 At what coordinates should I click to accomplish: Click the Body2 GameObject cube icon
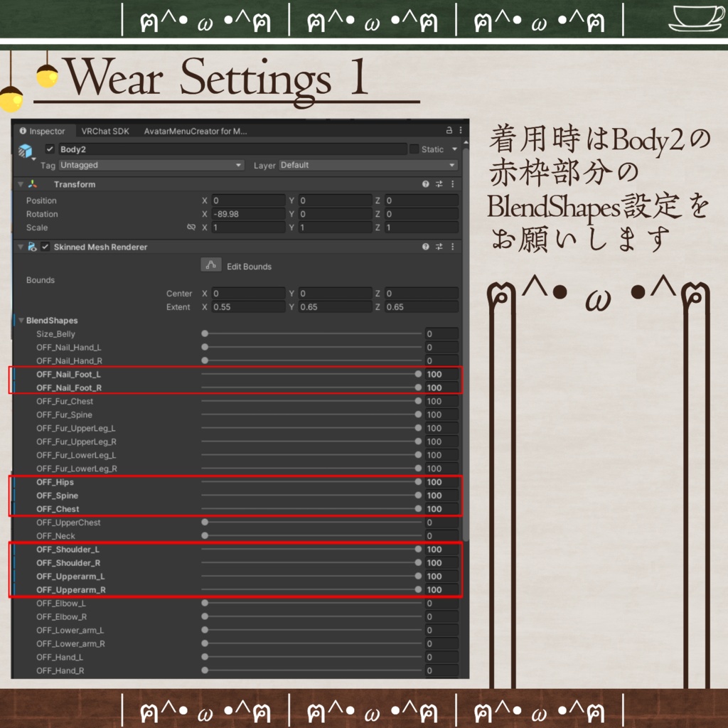[x=25, y=151]
